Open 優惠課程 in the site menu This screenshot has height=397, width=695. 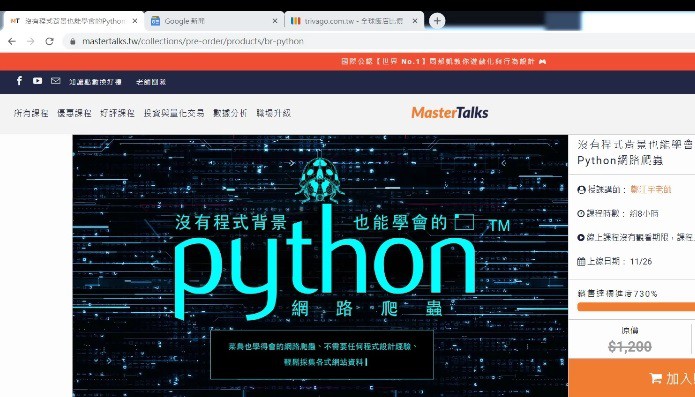tap(74, 113)
